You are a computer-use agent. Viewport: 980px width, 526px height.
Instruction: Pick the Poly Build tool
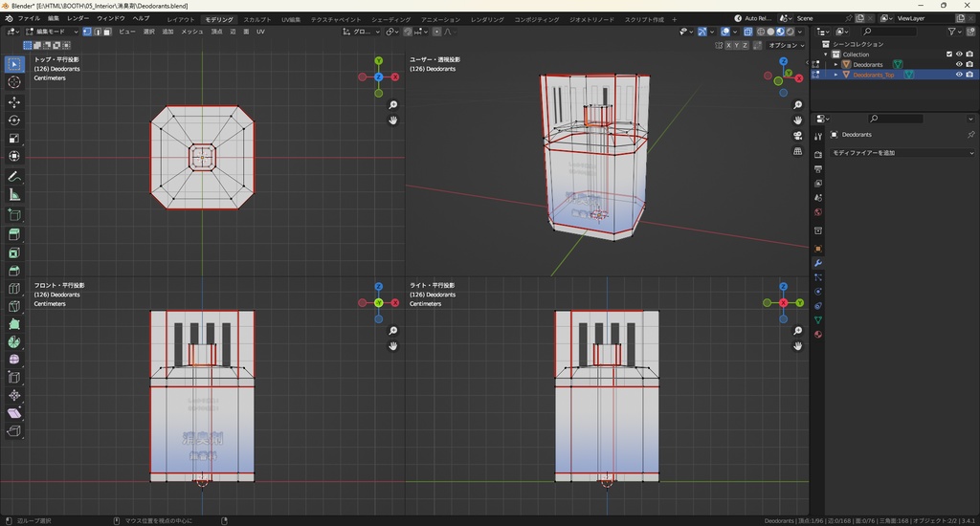point(14,324)
